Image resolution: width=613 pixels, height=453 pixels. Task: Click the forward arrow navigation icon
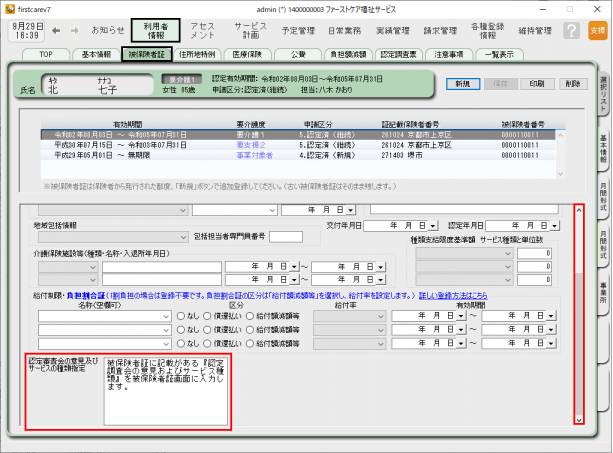tap(76, 30)
